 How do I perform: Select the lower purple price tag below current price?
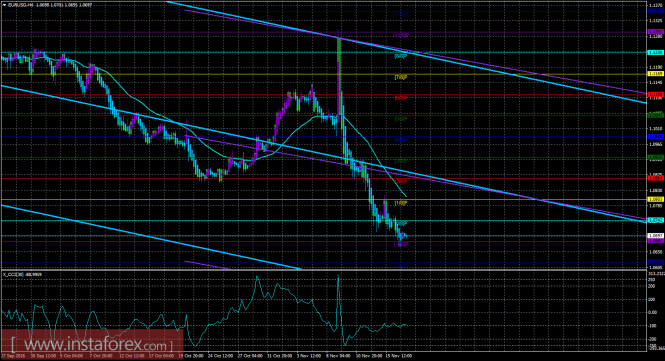655,241
